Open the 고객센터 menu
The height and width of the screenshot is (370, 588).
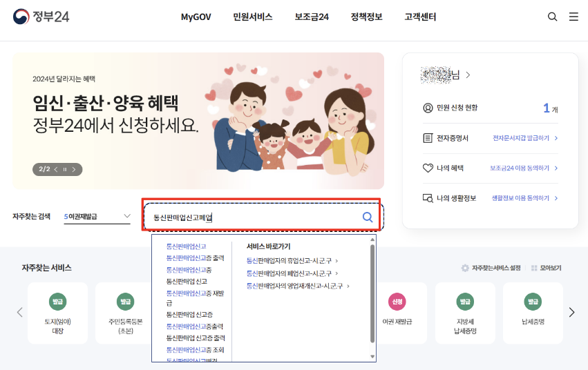tap(420, 17)
